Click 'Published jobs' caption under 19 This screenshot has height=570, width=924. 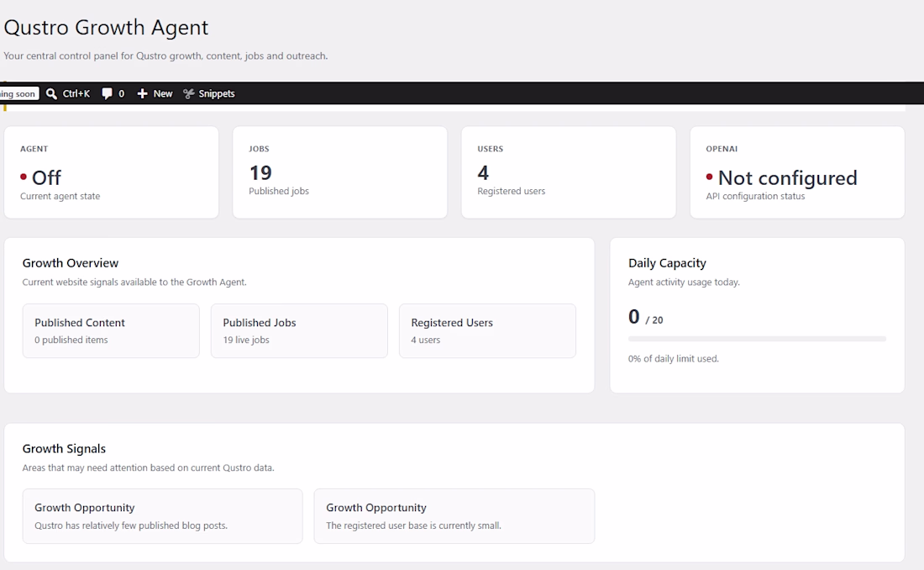click(x=279, y=191)
